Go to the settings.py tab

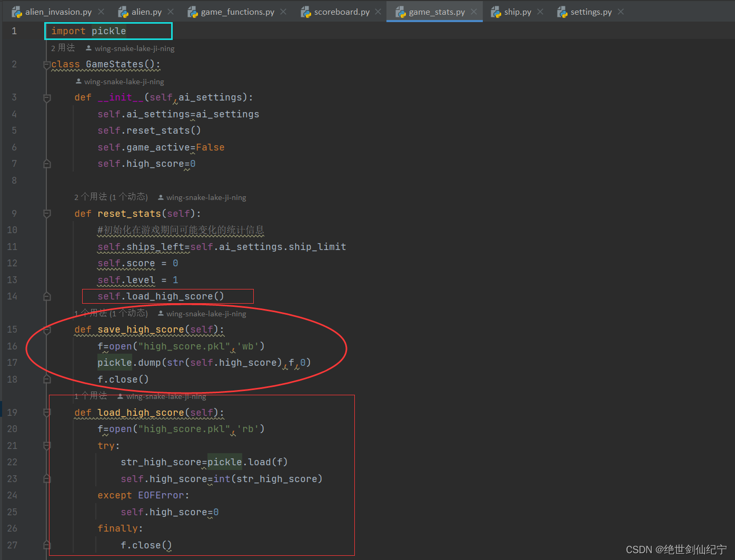click(x=591, y=12)
